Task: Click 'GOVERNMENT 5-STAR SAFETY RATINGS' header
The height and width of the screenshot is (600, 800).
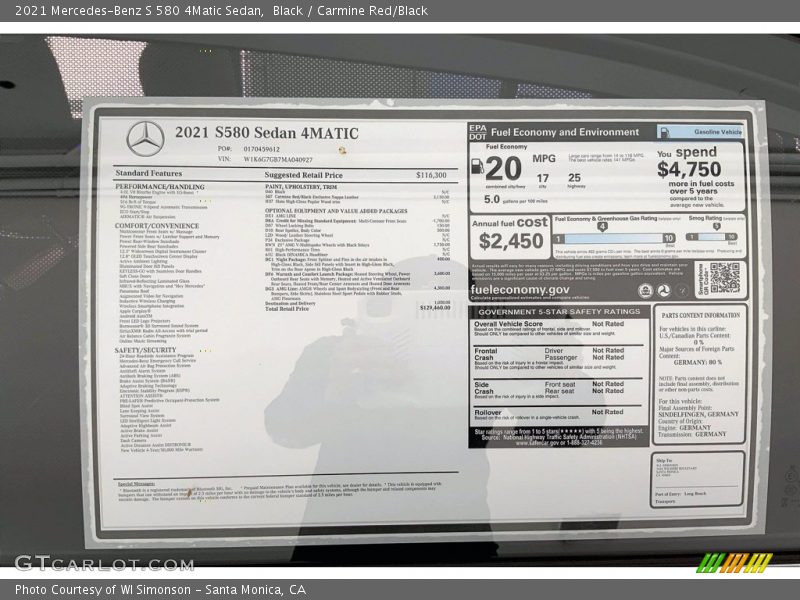Action: click(x=559, y=312)
